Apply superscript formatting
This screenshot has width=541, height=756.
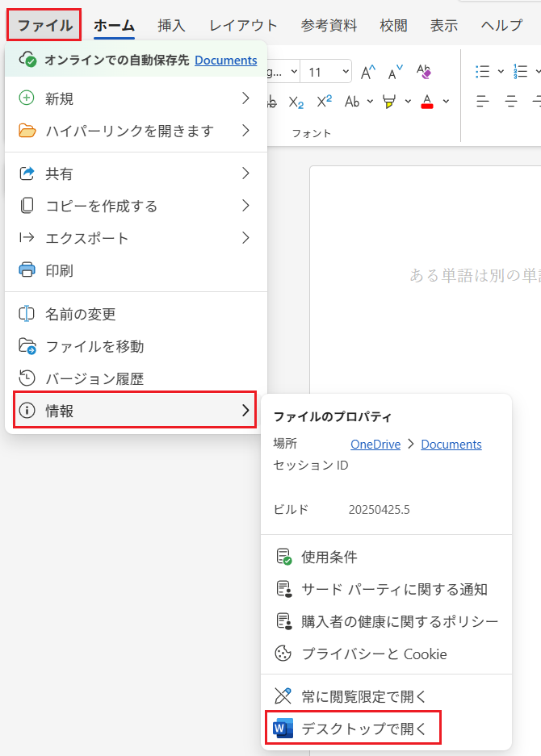point(324,102)
